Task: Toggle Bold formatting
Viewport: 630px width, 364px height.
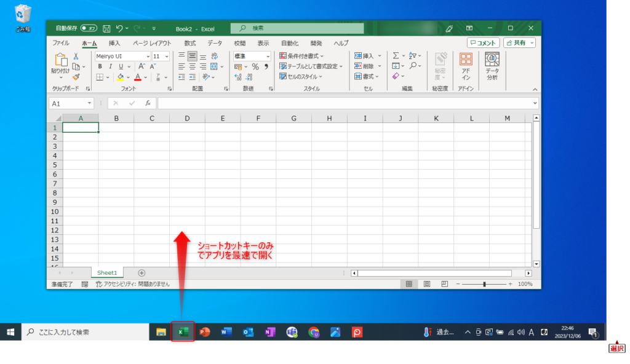Action: click(x=100, y=66)
